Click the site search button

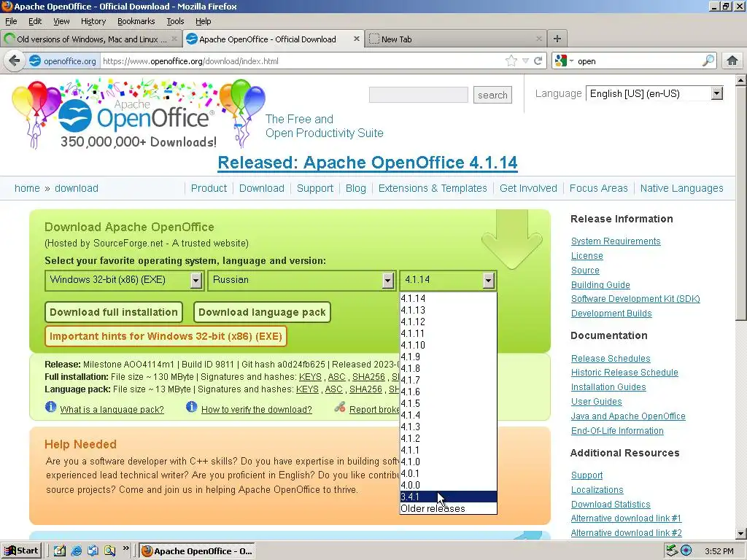tap(492, 96)
